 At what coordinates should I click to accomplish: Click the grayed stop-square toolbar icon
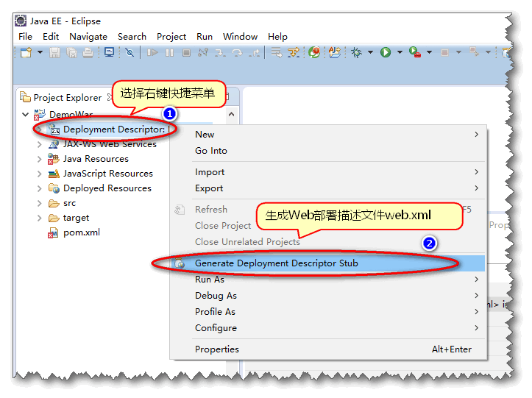444,52
